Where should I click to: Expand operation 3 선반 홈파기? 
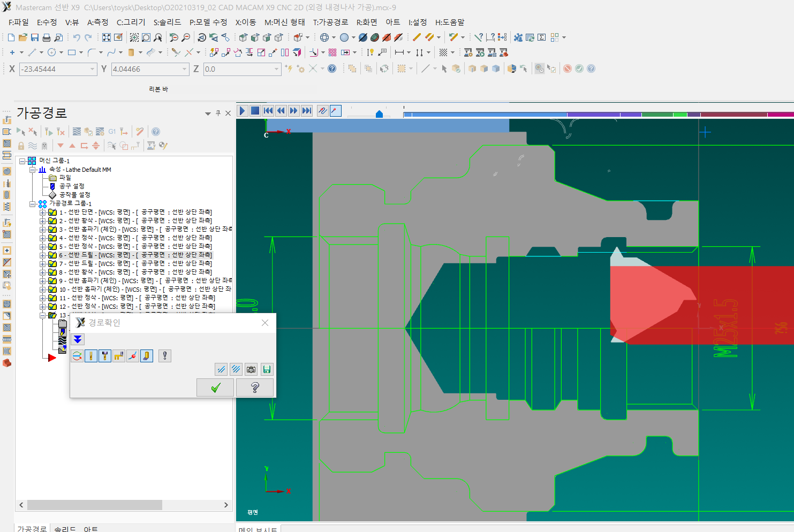[x=42, y=230]
